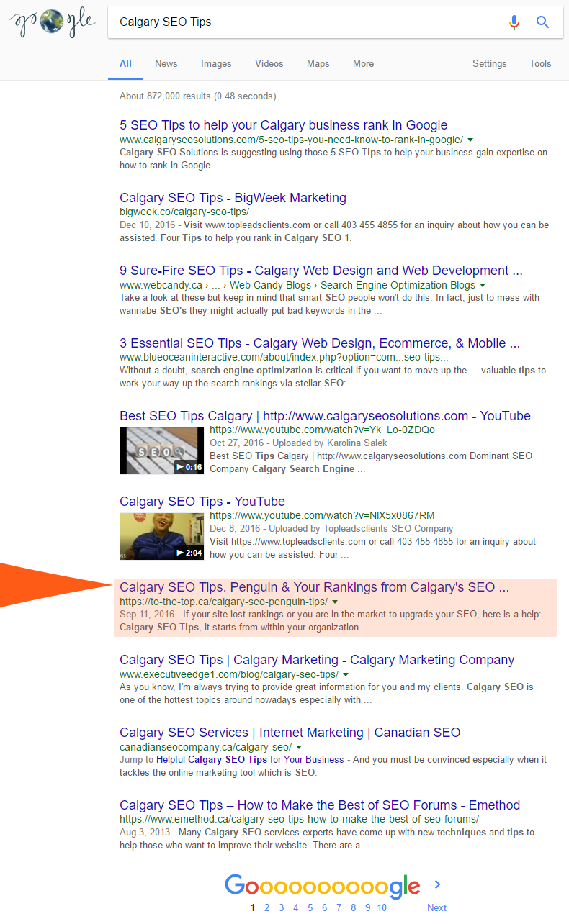Expand the dropdown arrow beside canadianseocompany.ca URL
Image resolution: width=569 pixels, height=924 pixels.
pos(299,747)
